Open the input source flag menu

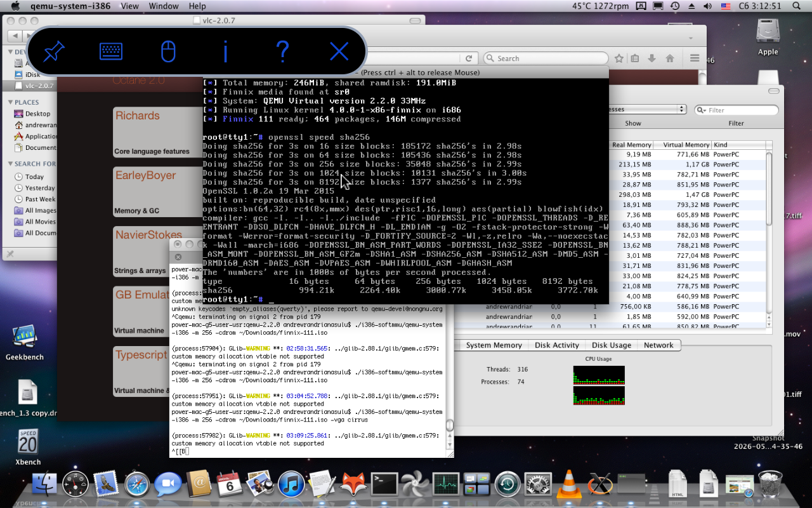725,6
